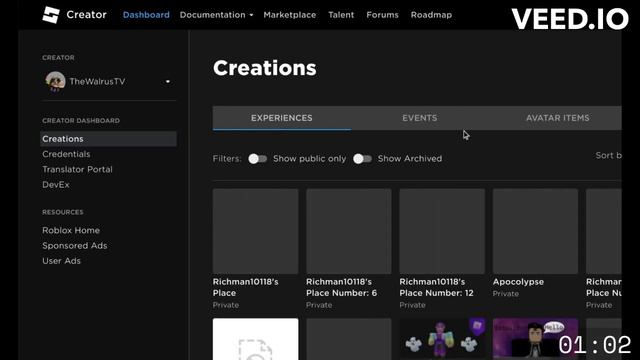Expand the TheWalrusTV creator dropdown arrow

click(x=168, y=82)
